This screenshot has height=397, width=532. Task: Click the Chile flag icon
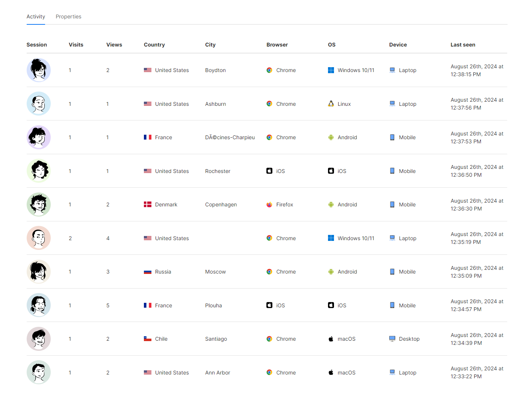point(148,339)
